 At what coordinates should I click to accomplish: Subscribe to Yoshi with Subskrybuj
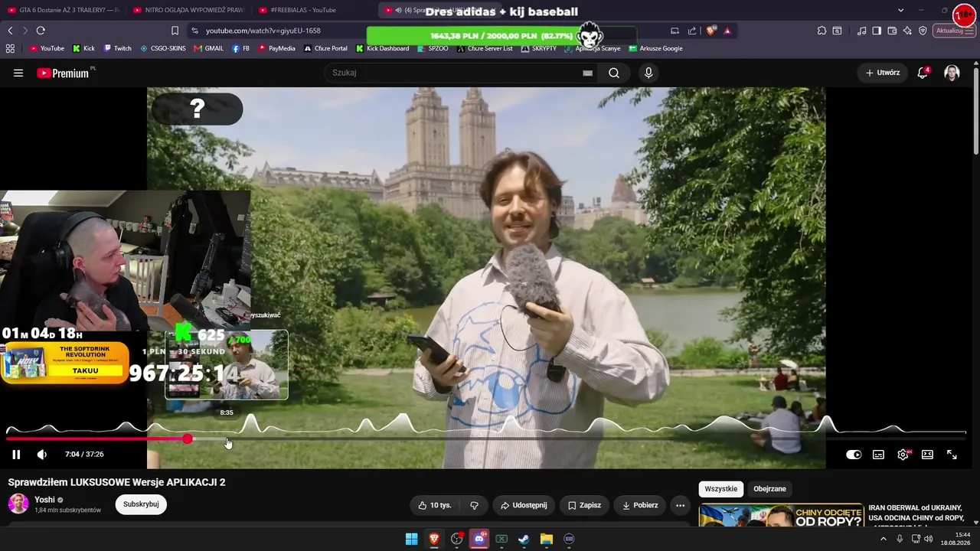pyautogui.click(x=141, y=504)
